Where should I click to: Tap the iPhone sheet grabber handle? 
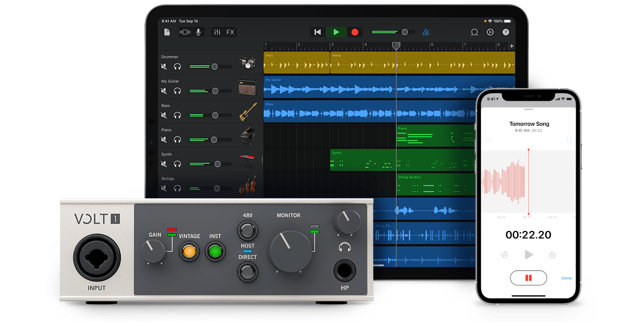(528, 109)
